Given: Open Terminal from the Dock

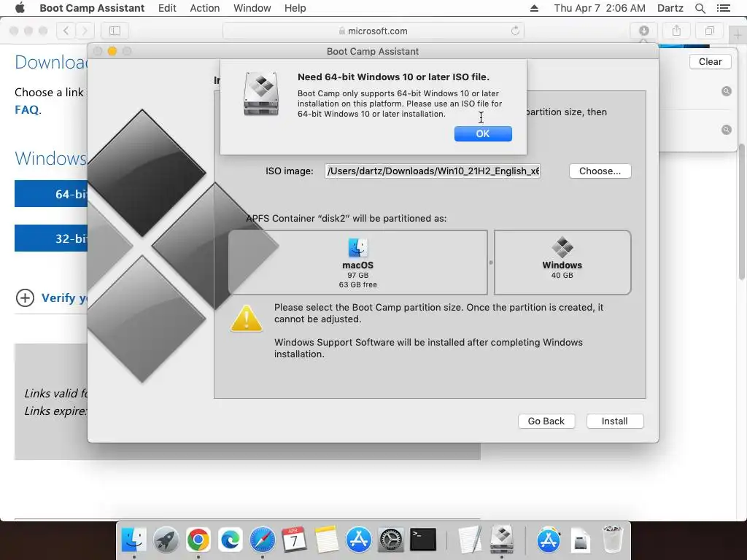Looking at the screenshot, I should pyautogui.click(x=423, y=540).
